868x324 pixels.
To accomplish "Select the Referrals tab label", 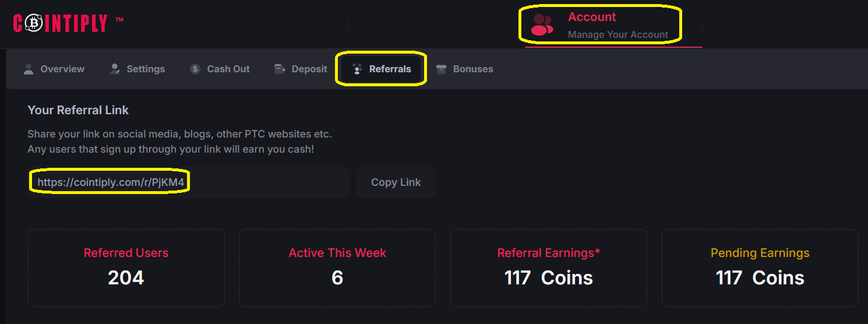I will tap(390, 69).
